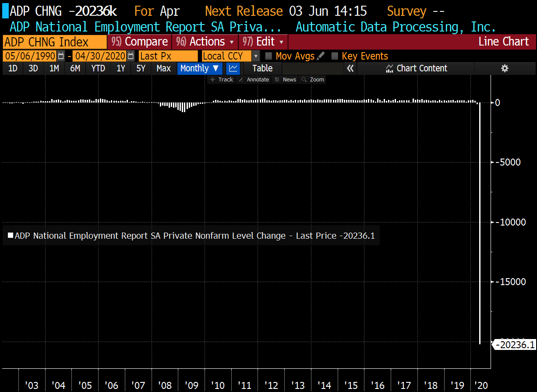The width and height of the screenshot is (537, 392).
Task: Click the ADP CHNG Index ticker field
Action: [x=55, y=42]
